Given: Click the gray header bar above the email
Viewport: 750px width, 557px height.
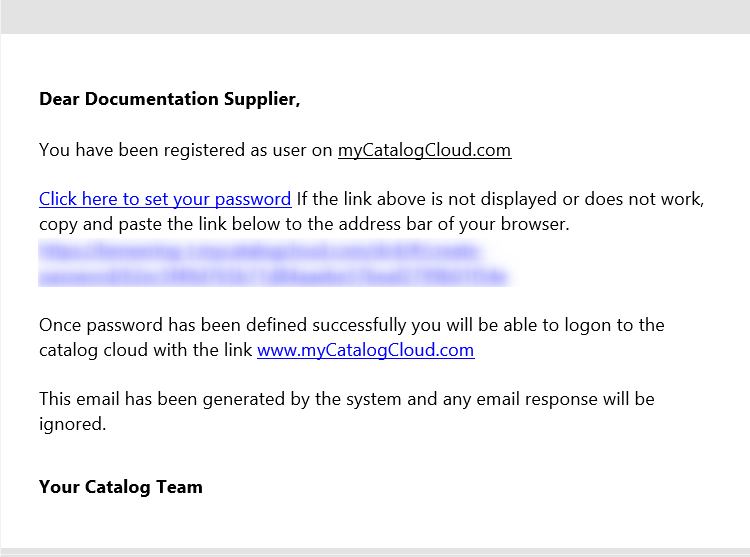Looking at the screenshot, I should (375, 16).
